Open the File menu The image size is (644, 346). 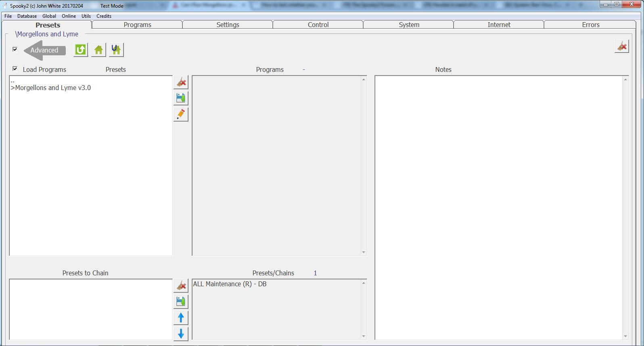click(x=8, y=16)
